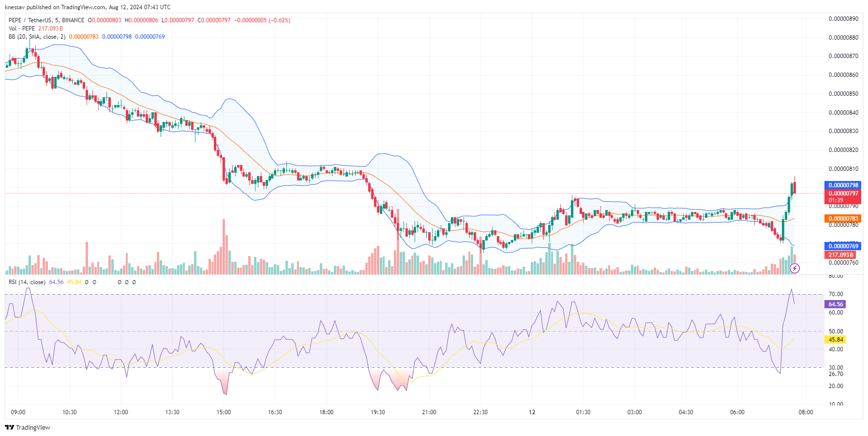This screenshot has height=436, width=868.
Task: Click the 0.00000760 price scale label
Action: tap(844, 263)
